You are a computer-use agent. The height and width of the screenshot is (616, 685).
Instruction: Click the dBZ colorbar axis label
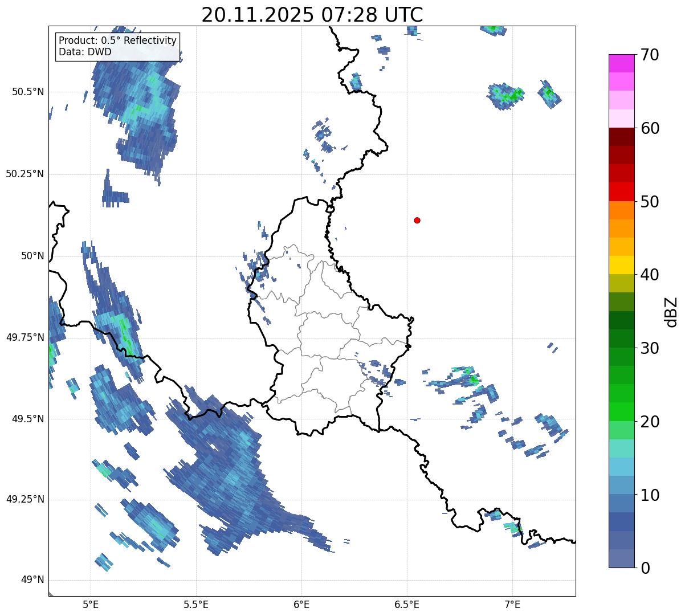coord(671,312)
